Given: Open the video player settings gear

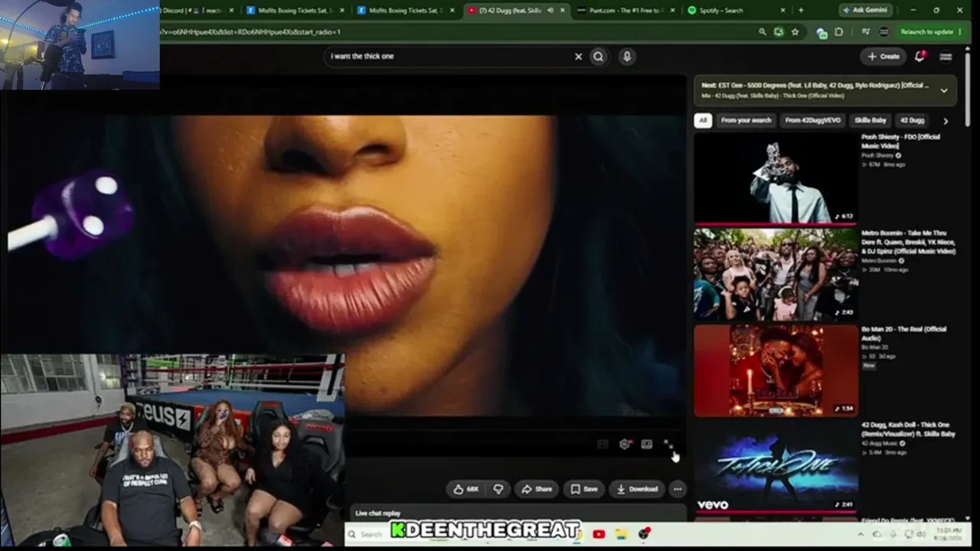Looking at the screenshot, I should pos(625,444).
